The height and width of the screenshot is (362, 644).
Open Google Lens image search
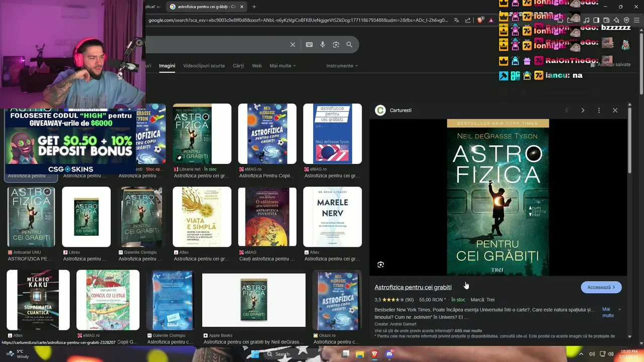[336, 45]
